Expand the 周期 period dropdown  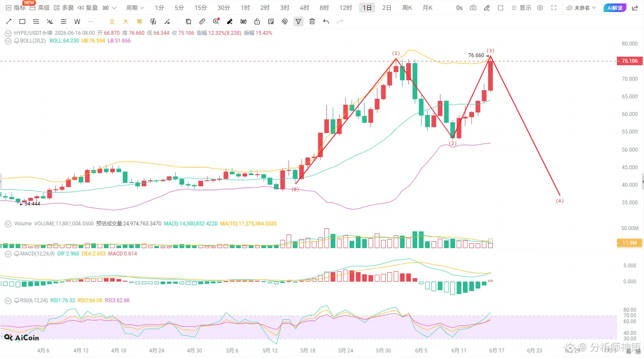135,8
